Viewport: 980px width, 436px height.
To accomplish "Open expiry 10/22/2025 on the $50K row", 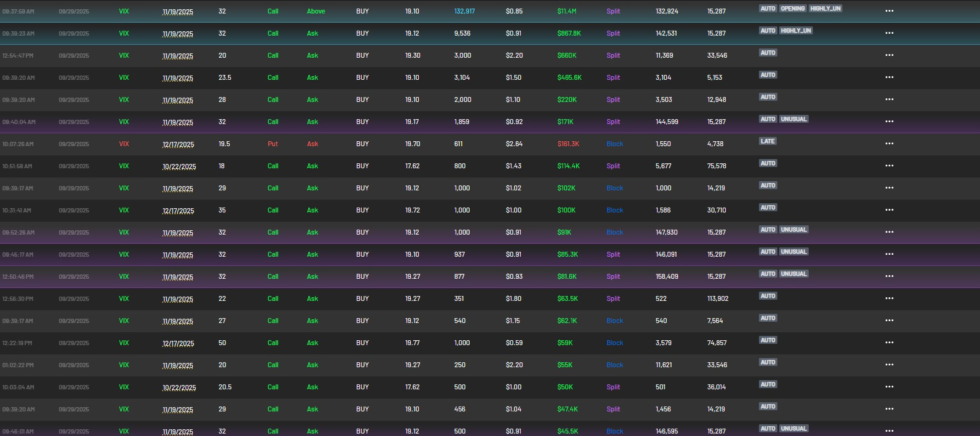I will coord(179,387).
